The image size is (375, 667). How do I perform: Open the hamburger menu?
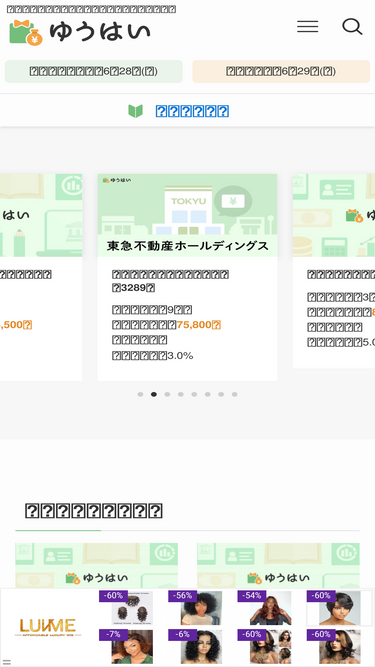coord(307,26)
